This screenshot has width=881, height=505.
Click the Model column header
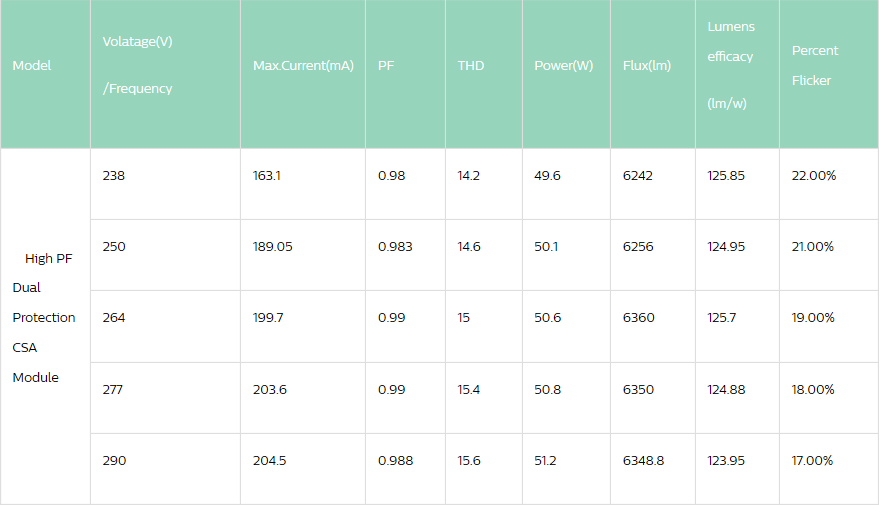32,66
